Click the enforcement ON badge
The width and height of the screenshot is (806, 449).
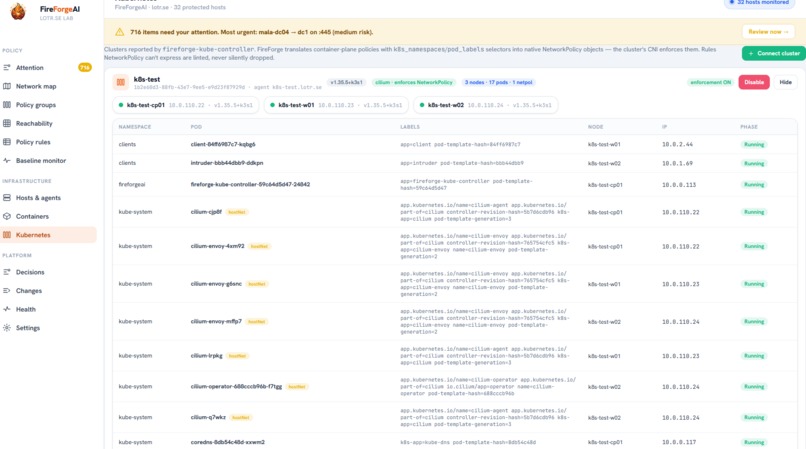point(710,82)
